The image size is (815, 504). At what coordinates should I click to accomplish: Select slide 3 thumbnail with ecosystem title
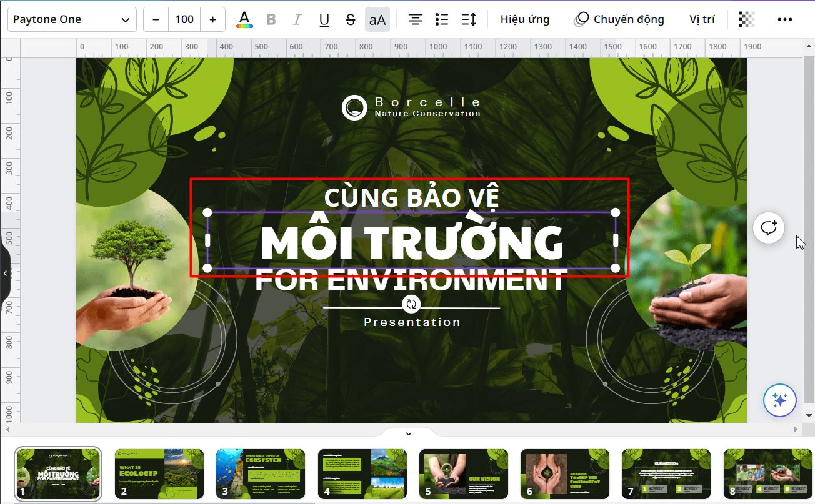pos(260,473)
